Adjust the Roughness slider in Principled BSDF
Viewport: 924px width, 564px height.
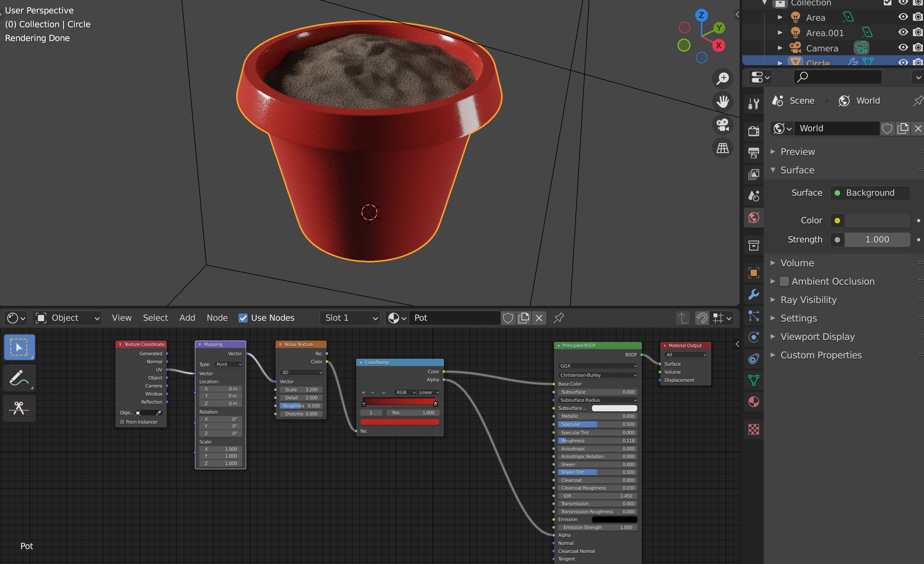[598, 441]
